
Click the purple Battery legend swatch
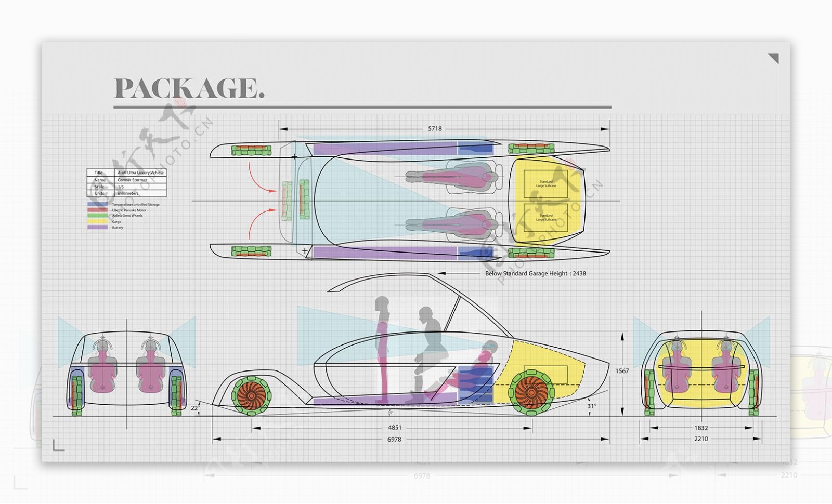coord(97,227)
